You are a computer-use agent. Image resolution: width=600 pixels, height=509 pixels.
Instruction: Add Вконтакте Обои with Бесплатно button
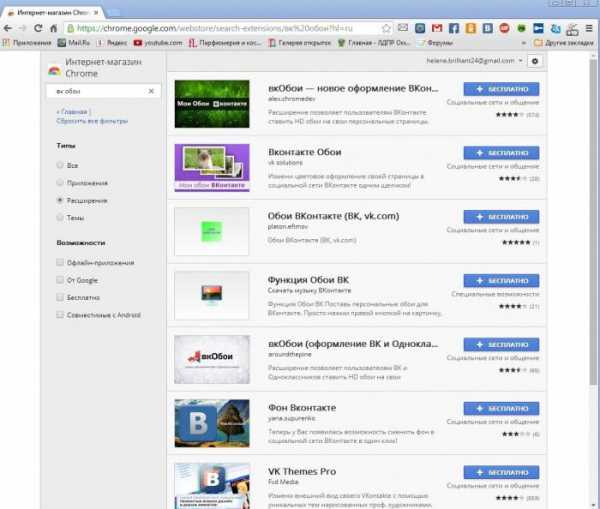(501, 153)
